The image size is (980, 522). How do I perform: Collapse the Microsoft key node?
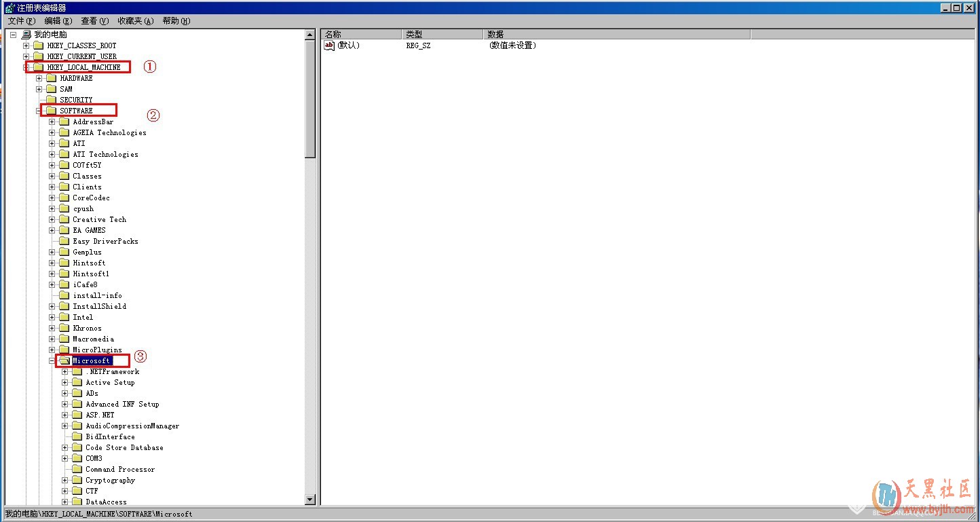[x=52, y=360]
